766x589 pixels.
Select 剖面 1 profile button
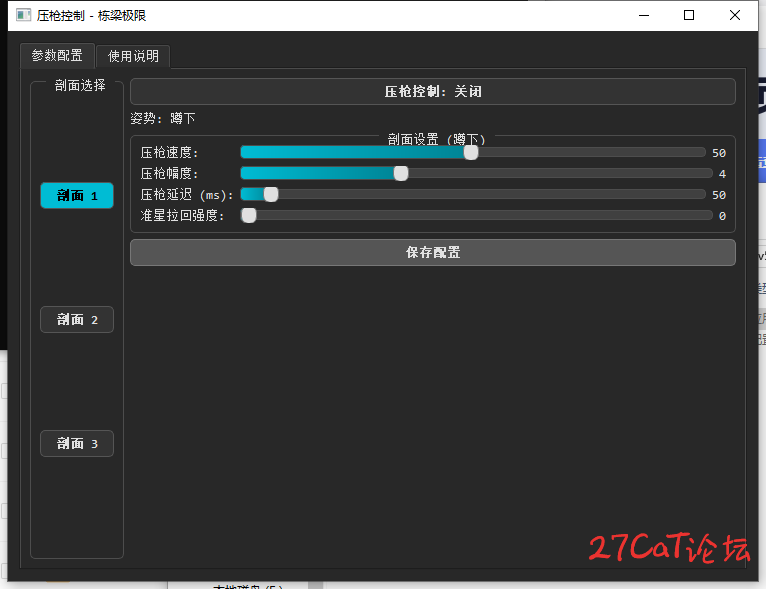pos(77,195)
